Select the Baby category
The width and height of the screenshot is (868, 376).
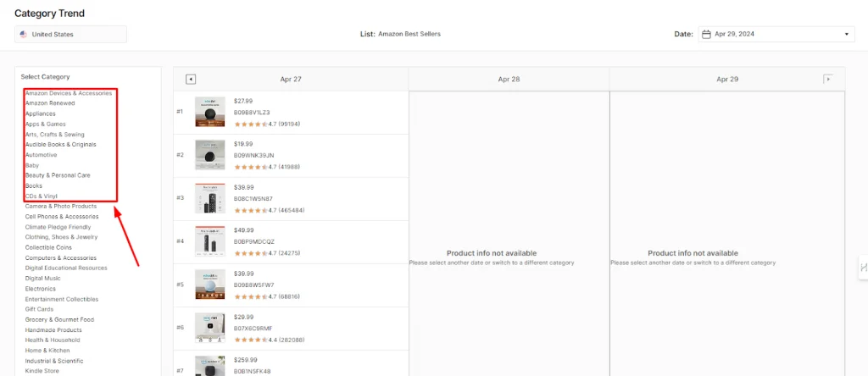click(x=32, y=165)
